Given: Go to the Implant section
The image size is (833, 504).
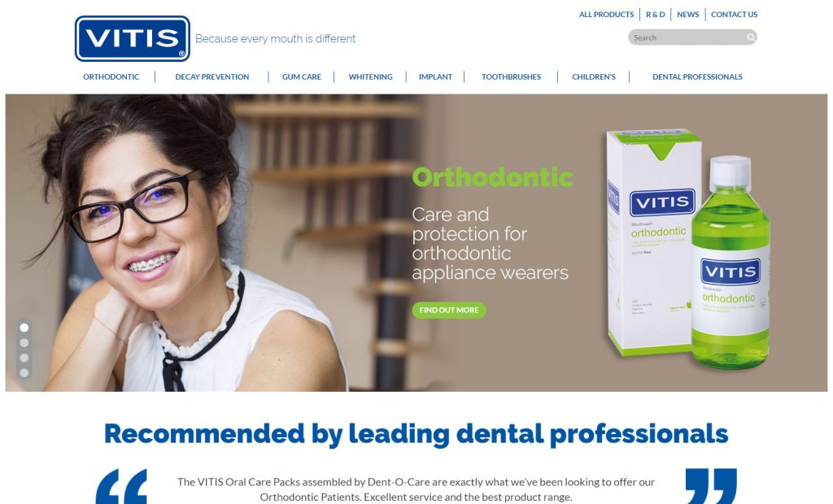Looking at the screenshot, I should pos(435,76).
